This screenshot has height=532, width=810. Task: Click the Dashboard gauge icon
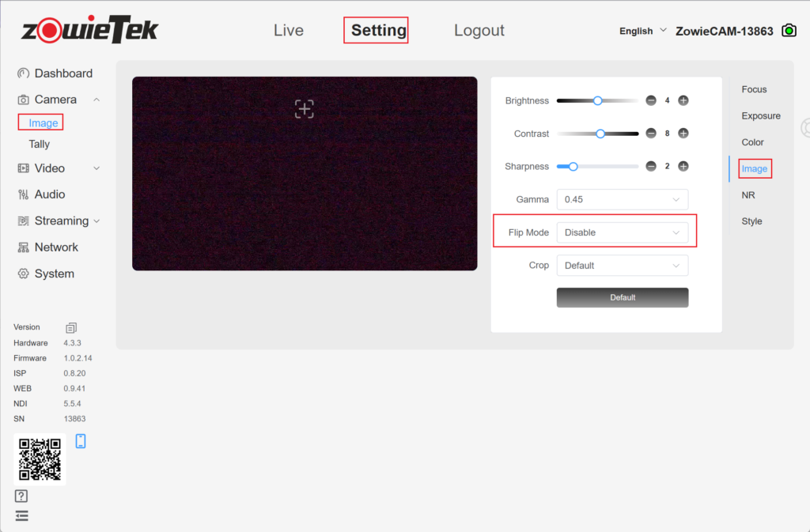tap(23, 74)
